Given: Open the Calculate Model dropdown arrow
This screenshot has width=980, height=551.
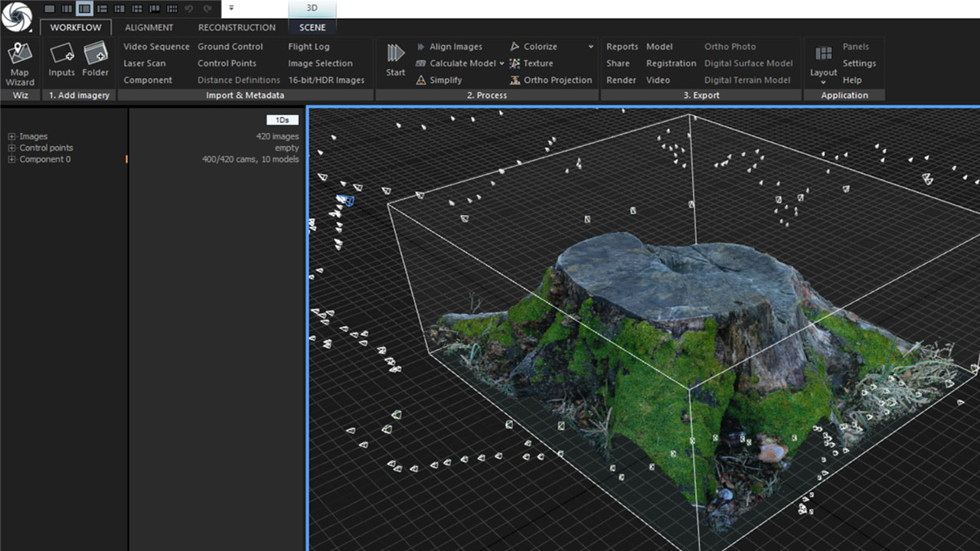Looking at the screenshot, I should pos(501,64).
